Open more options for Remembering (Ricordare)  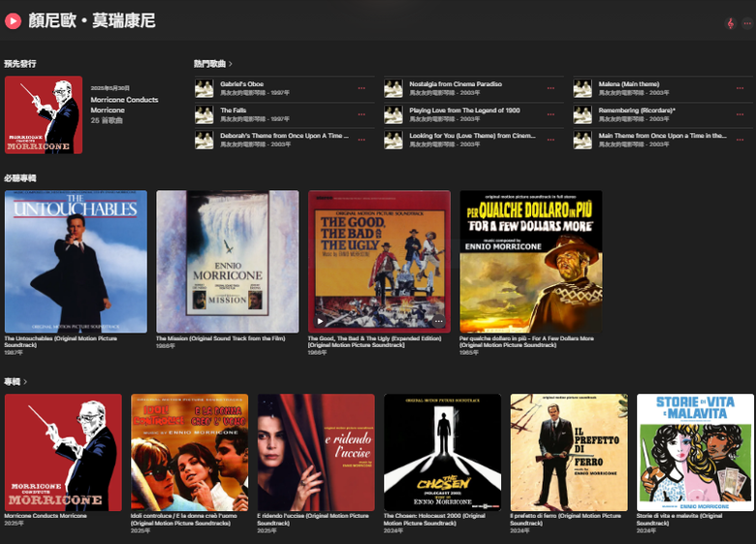tap(740, 114)
